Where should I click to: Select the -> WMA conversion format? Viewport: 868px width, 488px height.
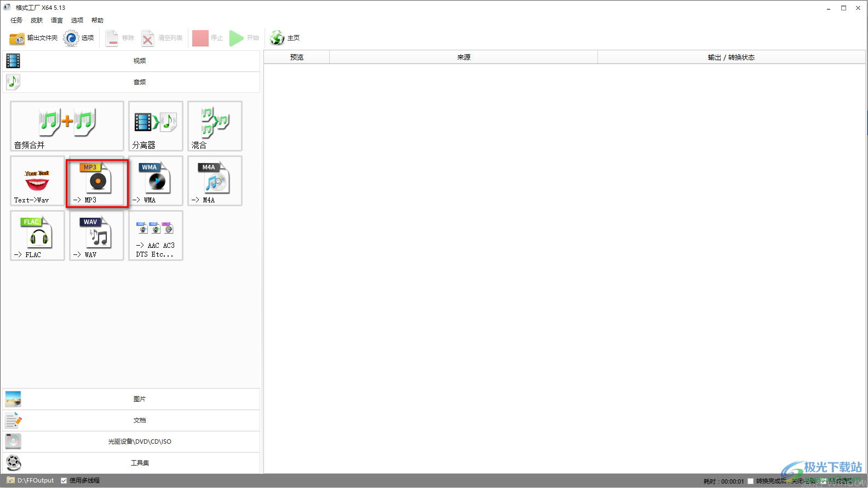[156, 181]
